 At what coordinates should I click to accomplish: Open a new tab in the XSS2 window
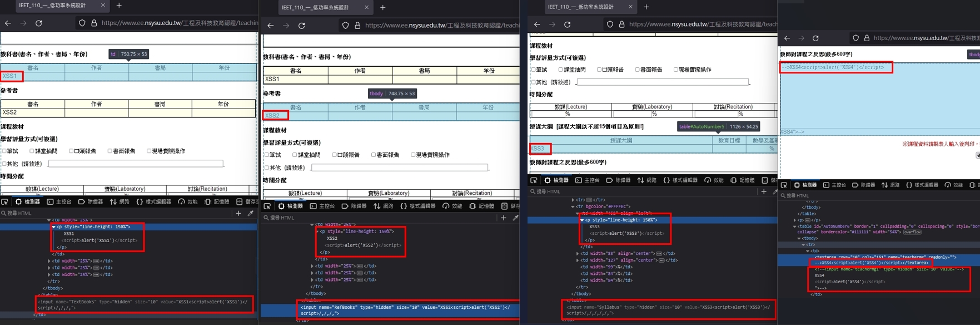[382, 7]
